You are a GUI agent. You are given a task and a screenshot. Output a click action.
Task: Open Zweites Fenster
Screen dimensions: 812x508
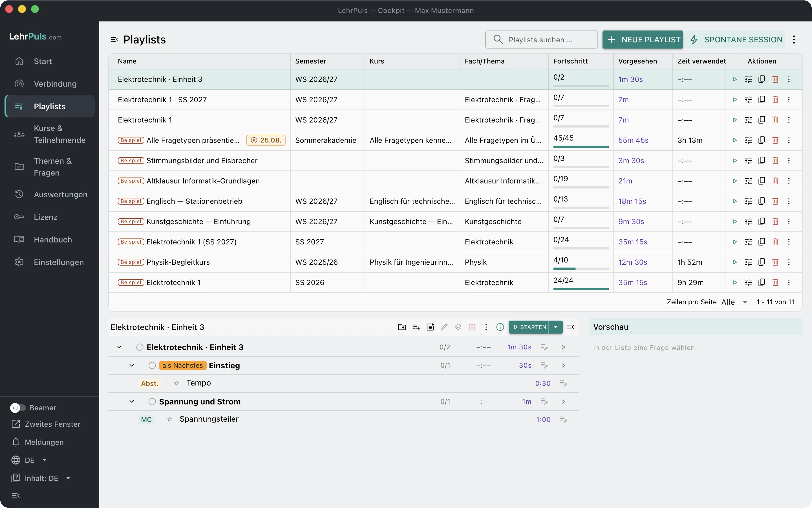pos(46,424)
